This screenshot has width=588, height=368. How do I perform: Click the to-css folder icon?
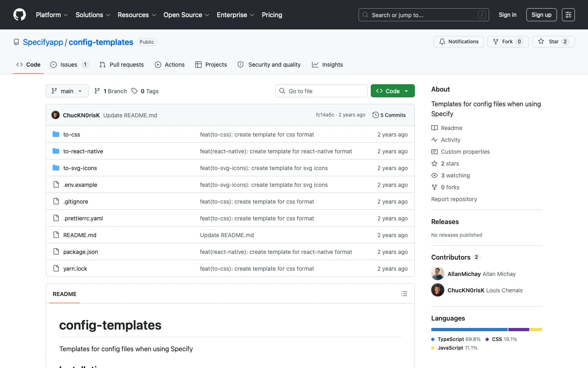[56, 135]
